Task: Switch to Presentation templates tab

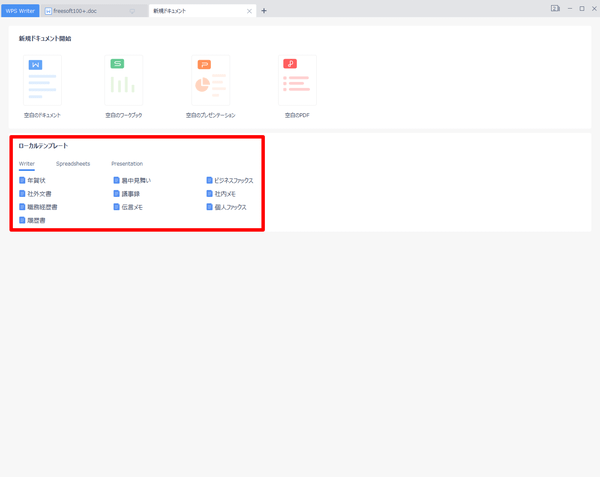Action: [x=127, y=163]
